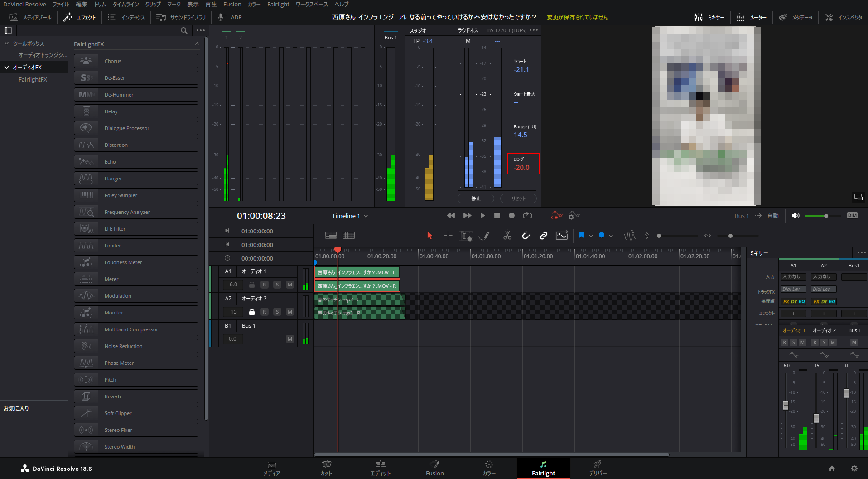Click the stop transport button
This screenshot has height=479, width=868.
coord(497,216)
